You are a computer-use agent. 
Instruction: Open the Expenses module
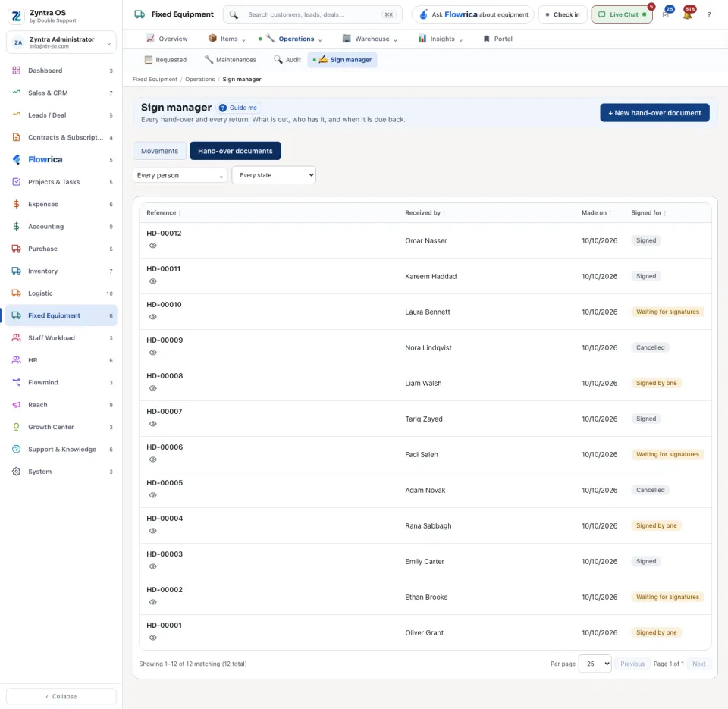click(x=61, y=204)
